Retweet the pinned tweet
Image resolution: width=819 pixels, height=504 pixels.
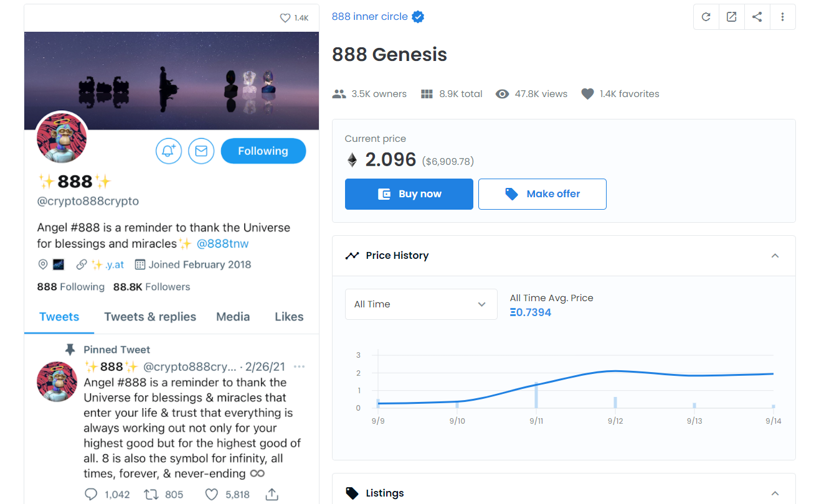151,495
